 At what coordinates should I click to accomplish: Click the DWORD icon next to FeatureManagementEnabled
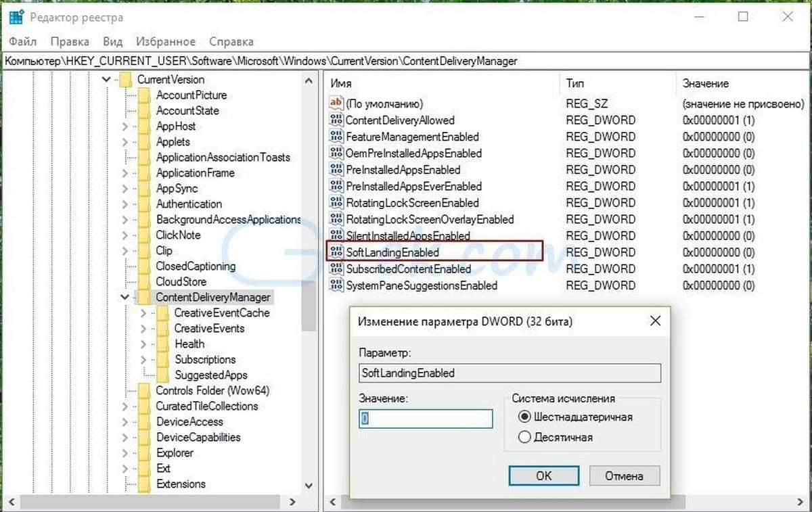click(336, 137)
